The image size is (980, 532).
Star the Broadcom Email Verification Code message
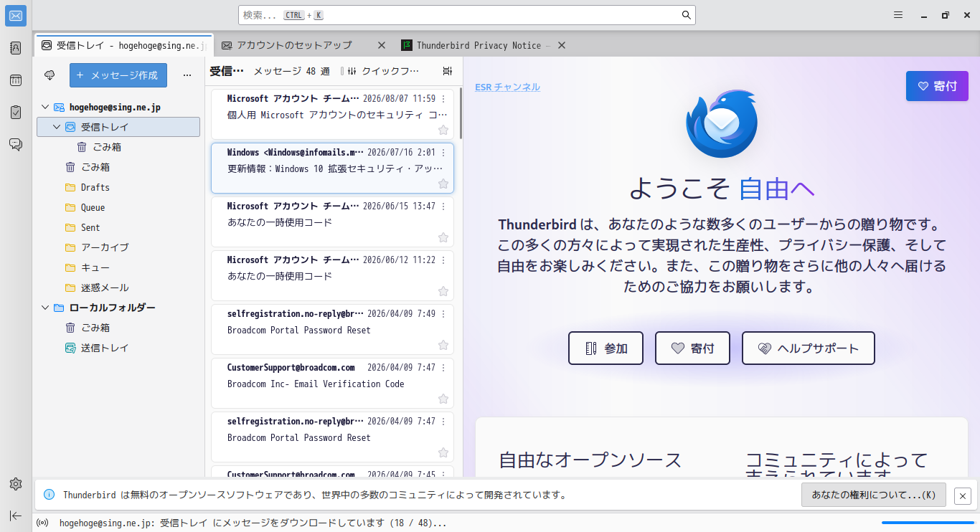(x=443, y=399)
